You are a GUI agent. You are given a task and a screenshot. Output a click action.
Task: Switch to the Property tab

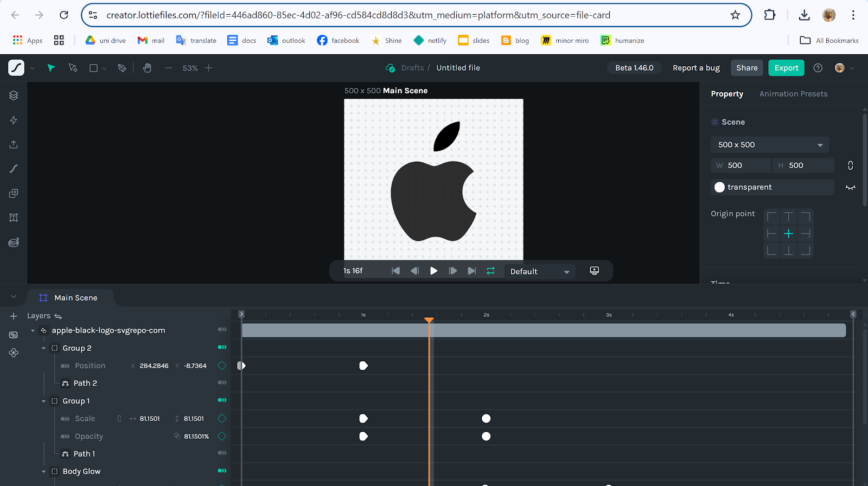click(727, 94)
